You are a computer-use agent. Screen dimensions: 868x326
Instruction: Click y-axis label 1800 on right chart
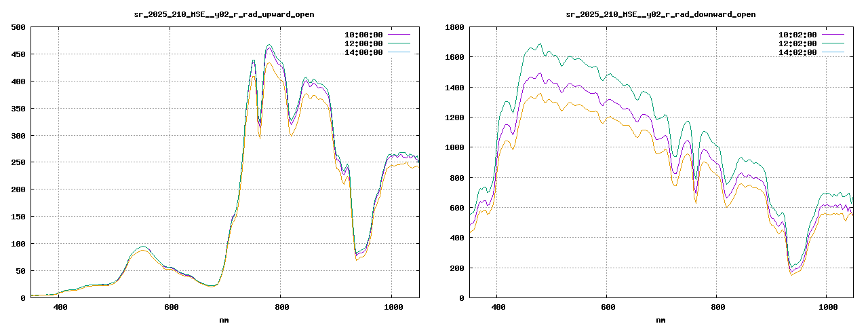pos(455,27)
